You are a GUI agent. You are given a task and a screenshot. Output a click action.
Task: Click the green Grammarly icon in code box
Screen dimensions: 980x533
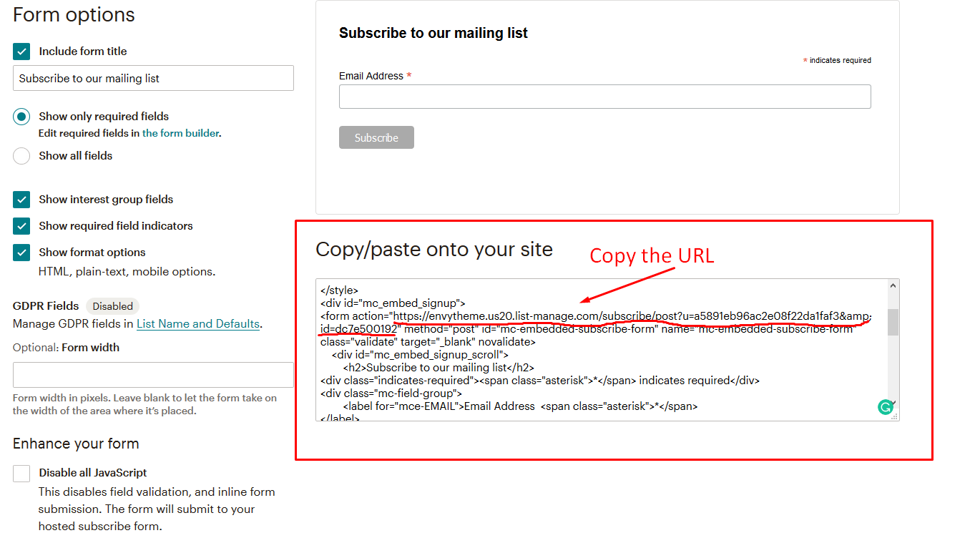point(885,407)
